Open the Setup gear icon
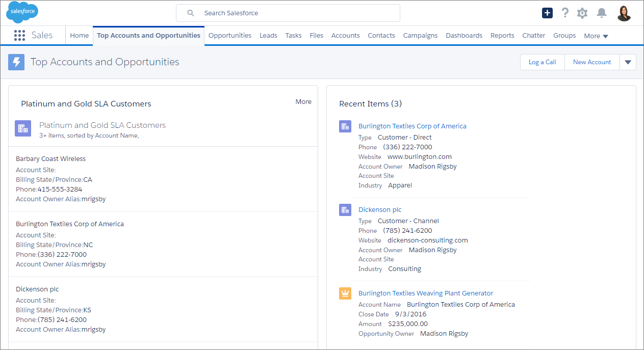Image resolution: width=644 pixels, height=350 pixels. coord(582,13)
